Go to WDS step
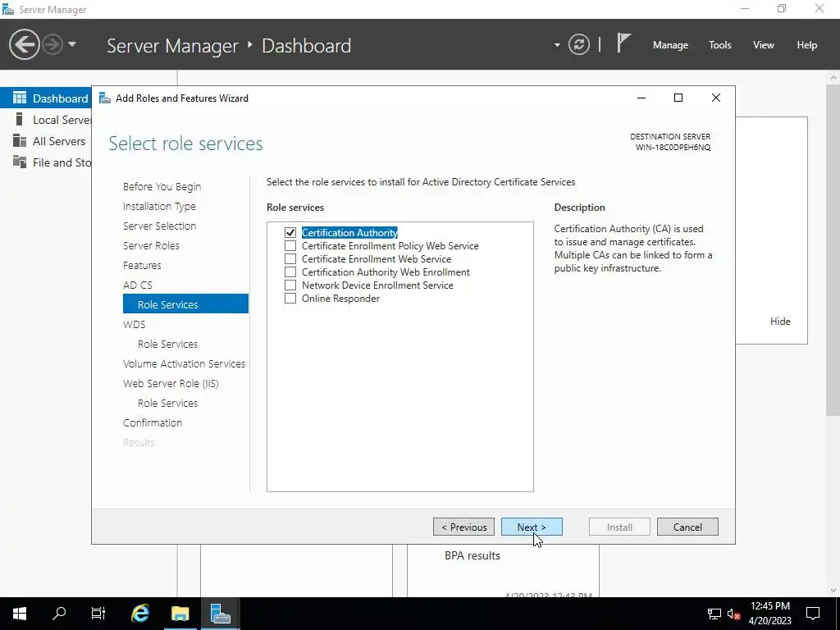 (134, 324)
